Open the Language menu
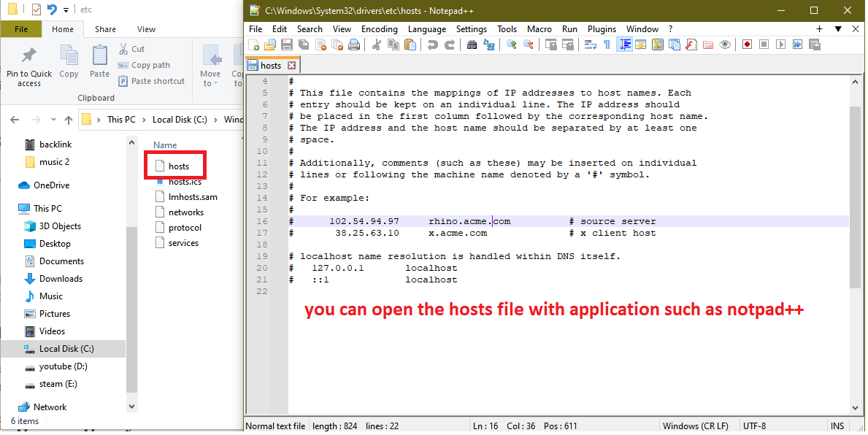This screenshot has width=868, height=435. click(427, 29)
